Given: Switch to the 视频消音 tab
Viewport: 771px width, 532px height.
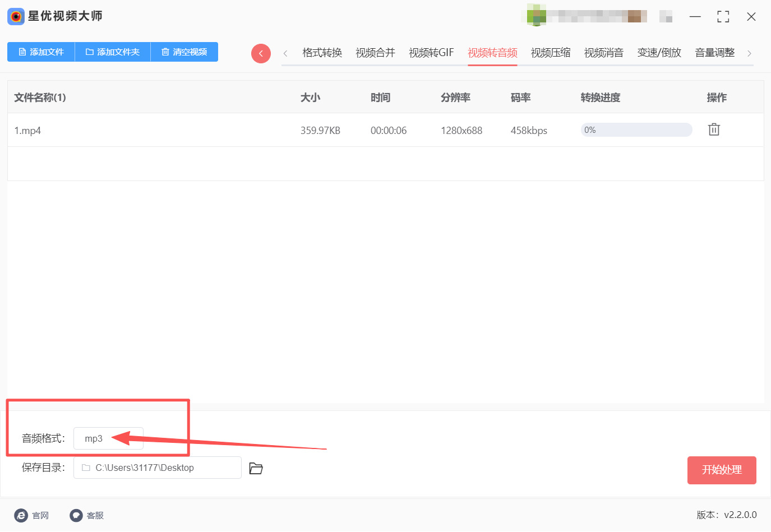Looking at the screenshot, I should click(604, 53).
